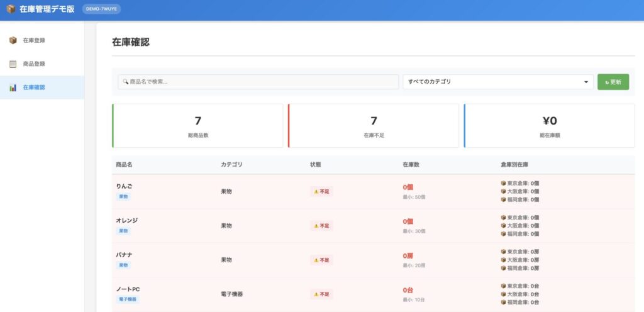Click the 総商品数 summary card
Screen dimensions: 644x312
coord(197,126)
